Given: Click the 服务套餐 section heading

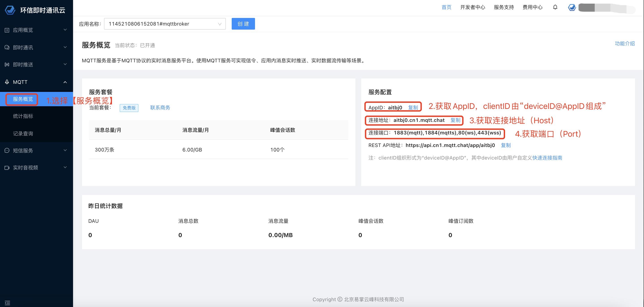Looking at the screenshot, I should [x=101, y=92].
